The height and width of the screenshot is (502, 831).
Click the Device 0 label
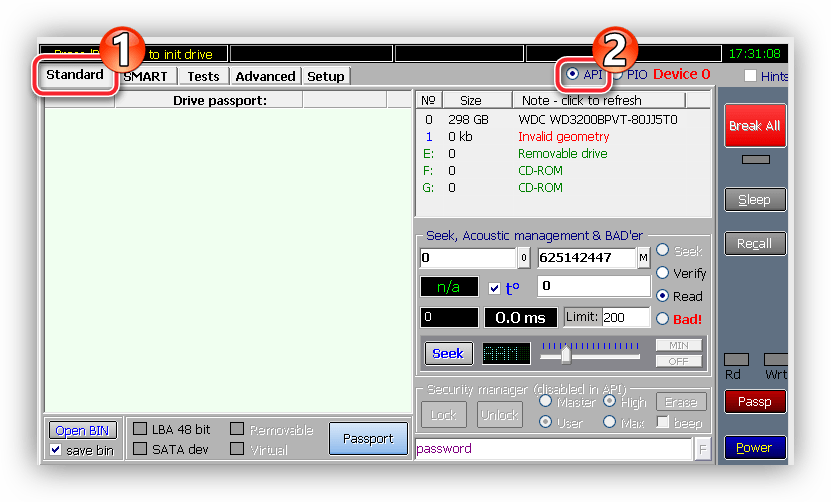click(x=682, y=74)
